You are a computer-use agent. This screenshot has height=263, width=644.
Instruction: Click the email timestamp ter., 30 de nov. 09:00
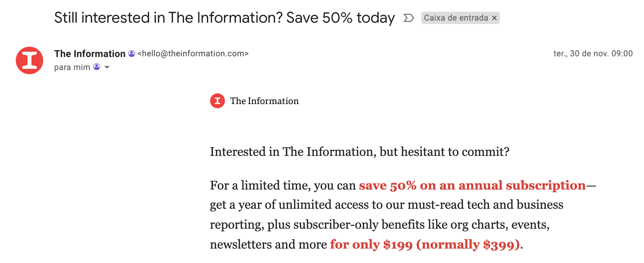click(593, 54)
